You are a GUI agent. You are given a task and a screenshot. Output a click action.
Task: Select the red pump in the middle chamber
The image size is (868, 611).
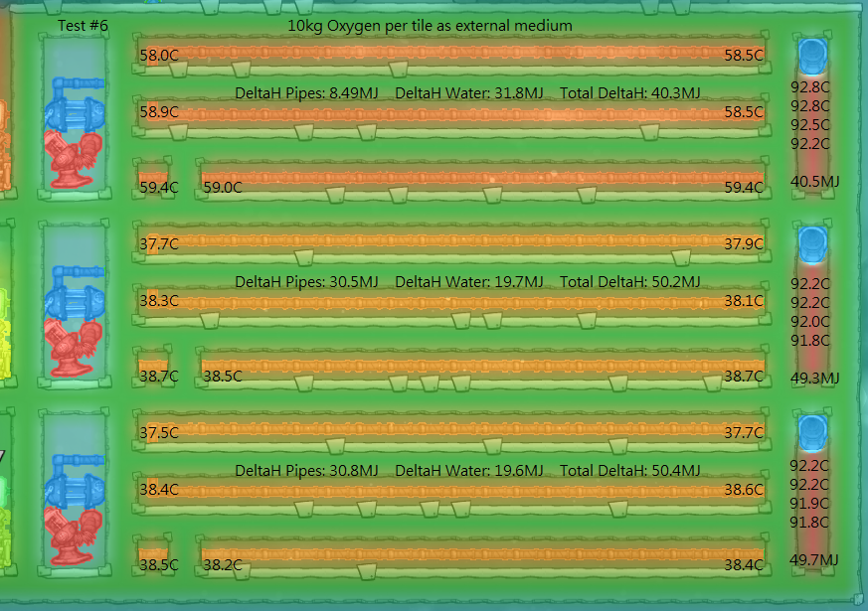click(x=73, y=348)
